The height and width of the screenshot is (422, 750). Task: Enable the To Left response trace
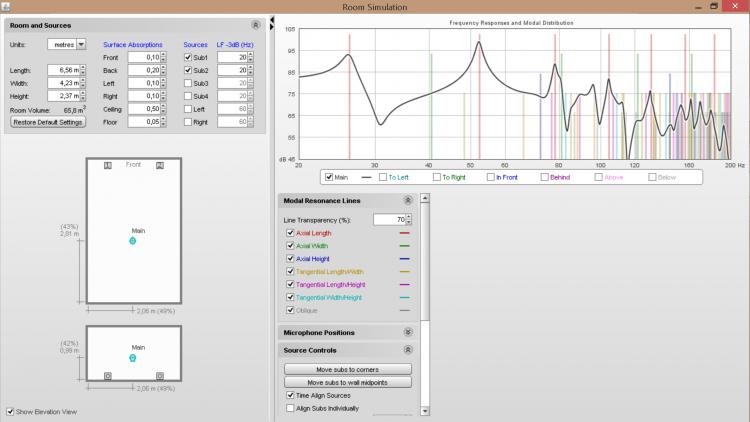(x=379, y=177)
